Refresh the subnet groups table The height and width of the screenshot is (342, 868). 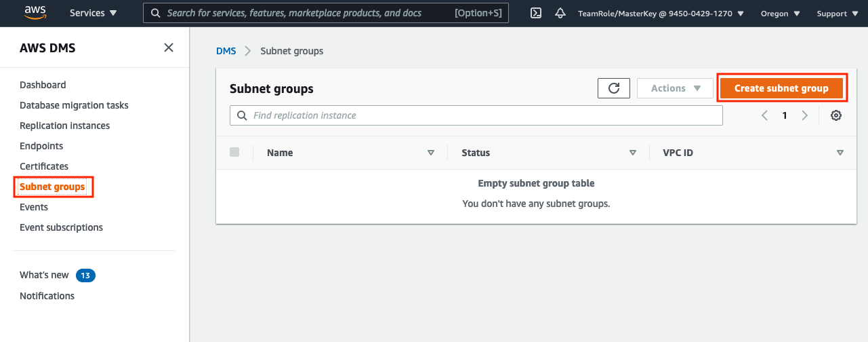614,88
